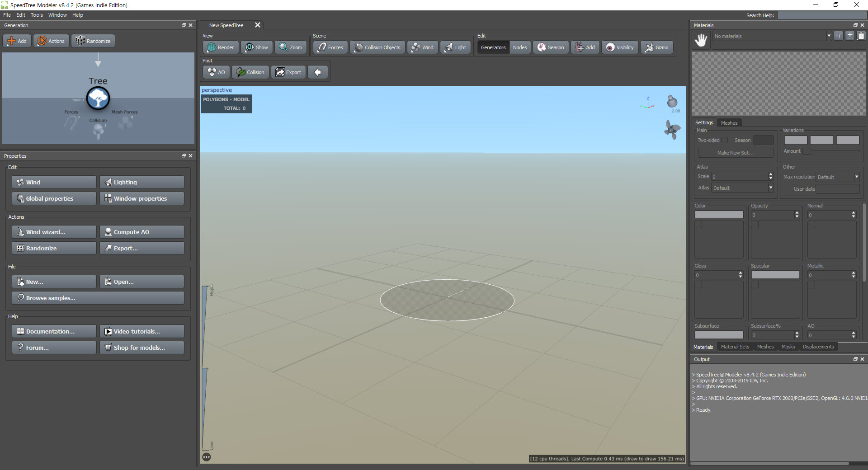The height and width of the screenshot is (470, 868).
Task: Click the AO post button
Action: [216, 72]
